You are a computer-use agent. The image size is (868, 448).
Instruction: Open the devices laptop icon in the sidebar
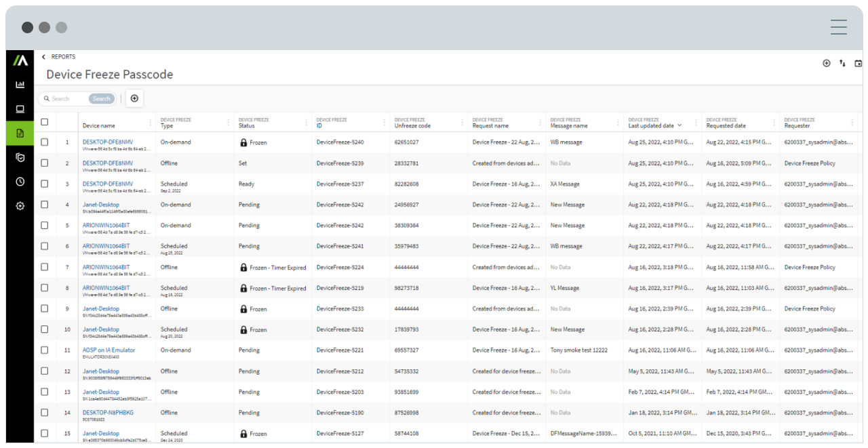click(20, 109)
